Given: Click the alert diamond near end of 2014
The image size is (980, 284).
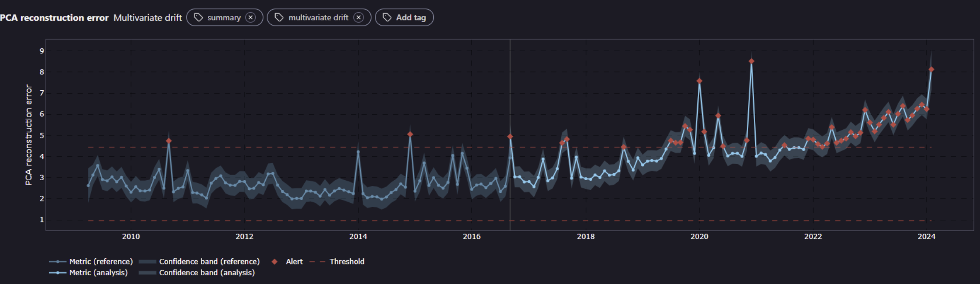Looking at the screenshot, I should (x=410, y=134).
